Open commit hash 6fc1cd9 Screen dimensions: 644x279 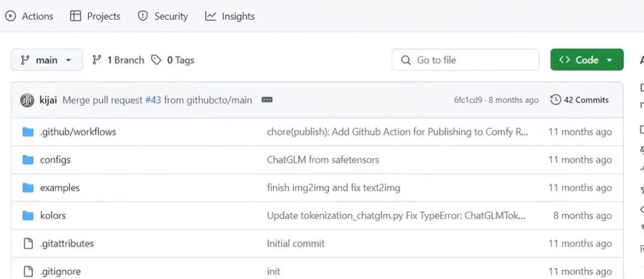coord(467,100)
